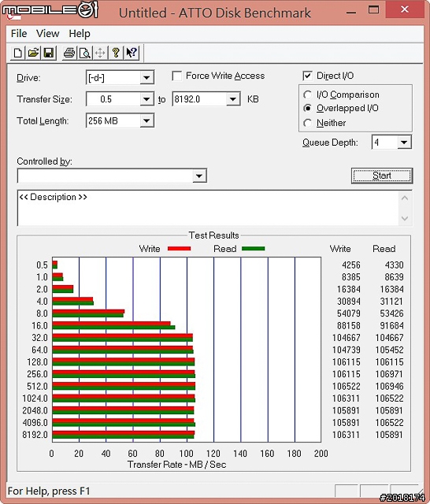The image size is (430, 504).
Task: Open the View menu
Action: 47,33
